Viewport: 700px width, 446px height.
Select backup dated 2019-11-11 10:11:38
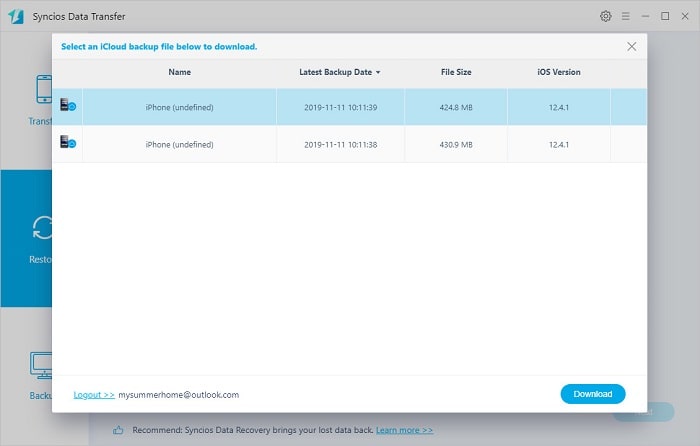coord(339,144)
